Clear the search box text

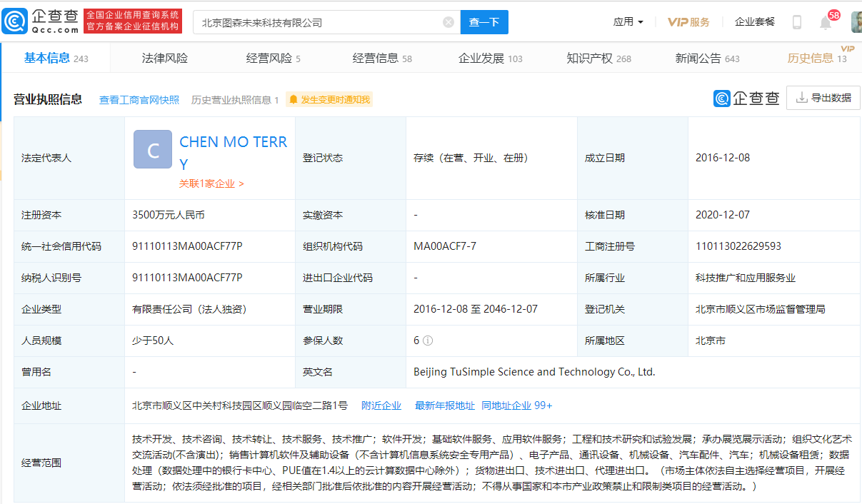(x=448, y=22)
